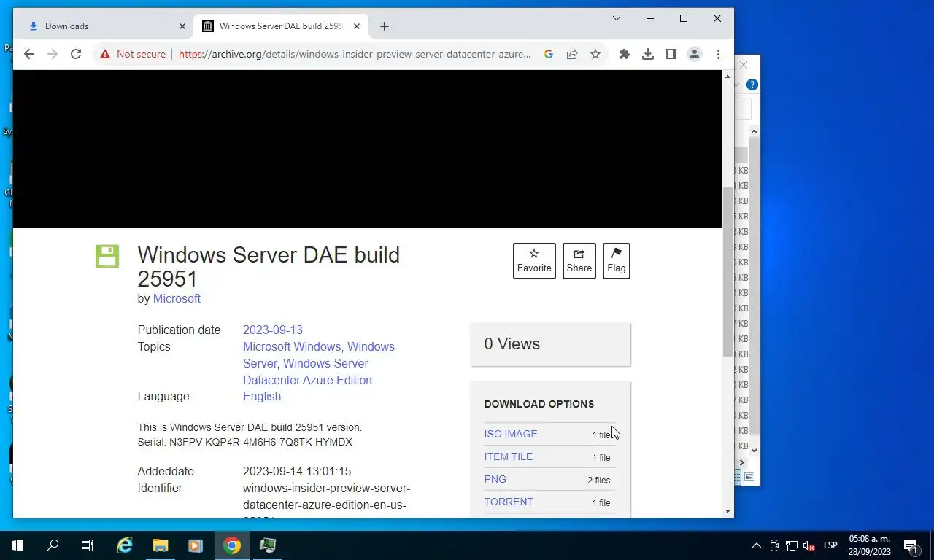Viewport: 934px width, 560px height.
Task: Open the media player taskbar icon
Action: [196, 545]
